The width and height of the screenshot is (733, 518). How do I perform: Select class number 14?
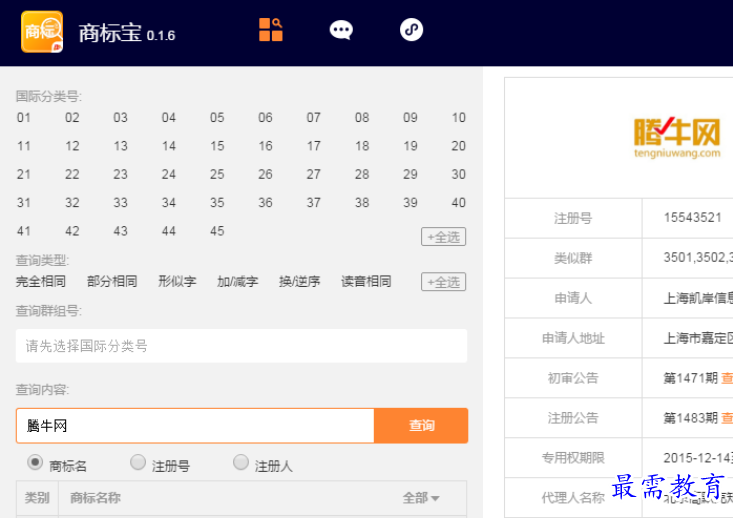click(x=169, y=146)
